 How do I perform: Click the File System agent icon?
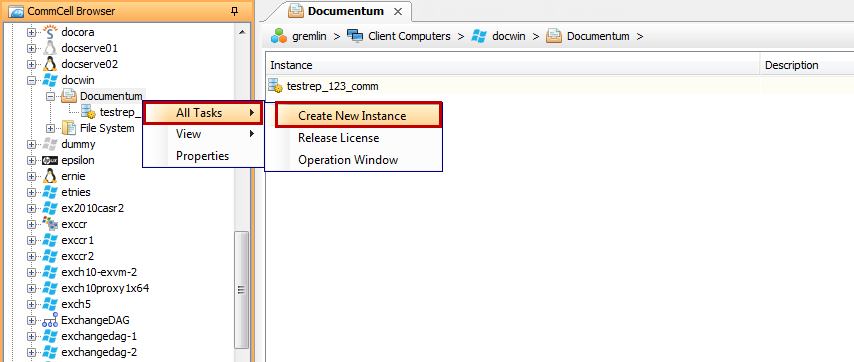[x=69, y=128]
